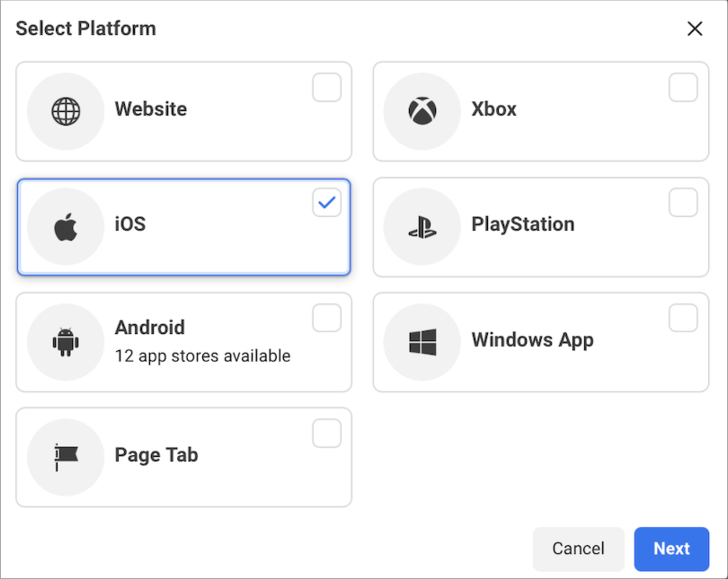728x579 pixels.
Task: Click the Android robot icon
Action: tap(66, 342)
